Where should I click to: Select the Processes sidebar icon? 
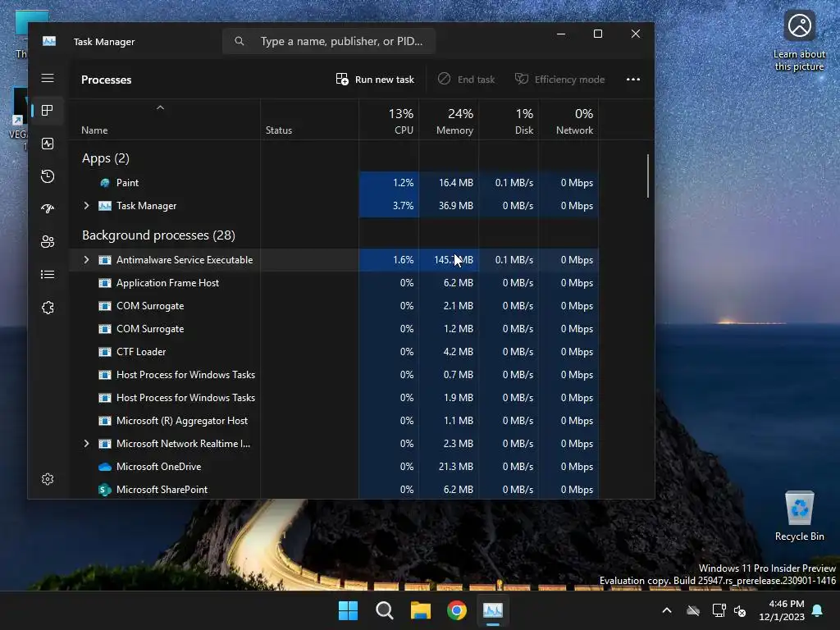pyautogui.click(x=48, y=111)
